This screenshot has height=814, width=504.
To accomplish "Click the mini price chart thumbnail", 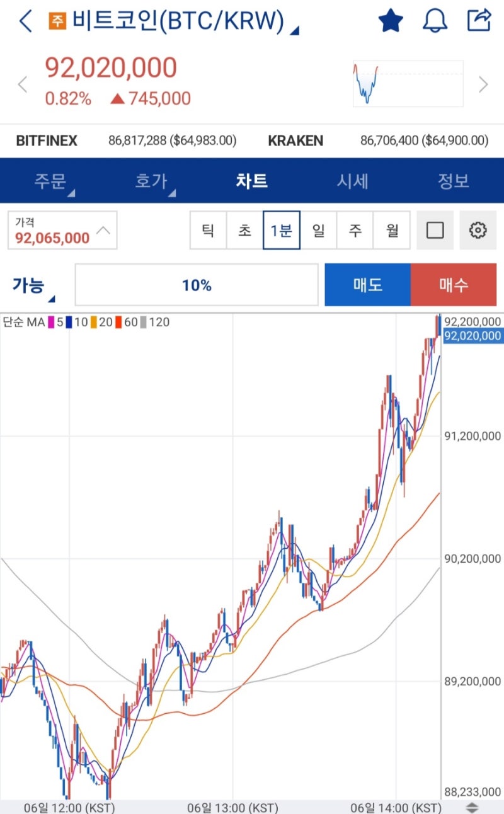I will 407,83.
